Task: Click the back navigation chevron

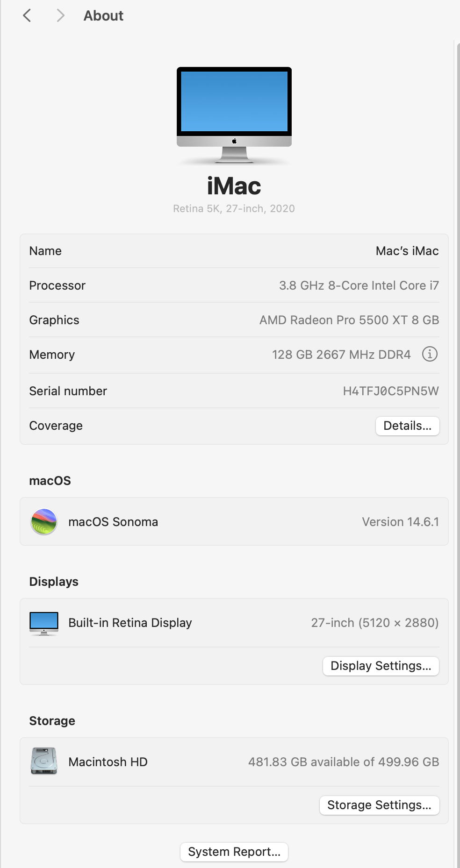Action: [27, 15]
